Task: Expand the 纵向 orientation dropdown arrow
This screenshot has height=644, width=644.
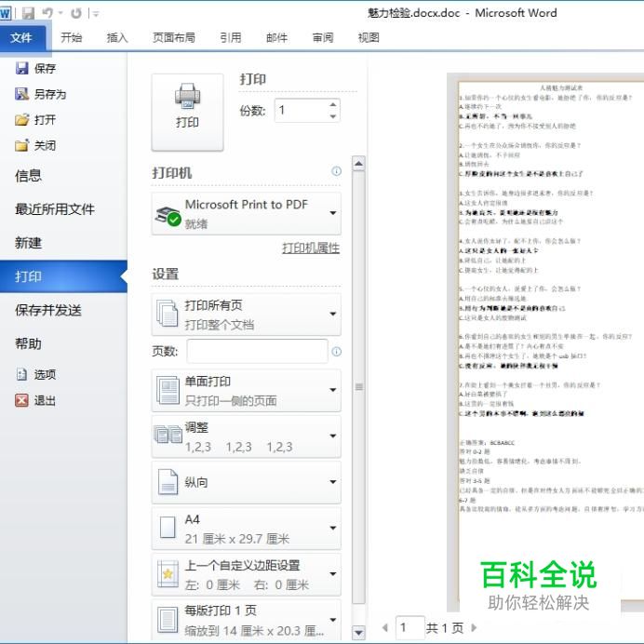Action: coord(332,482)
